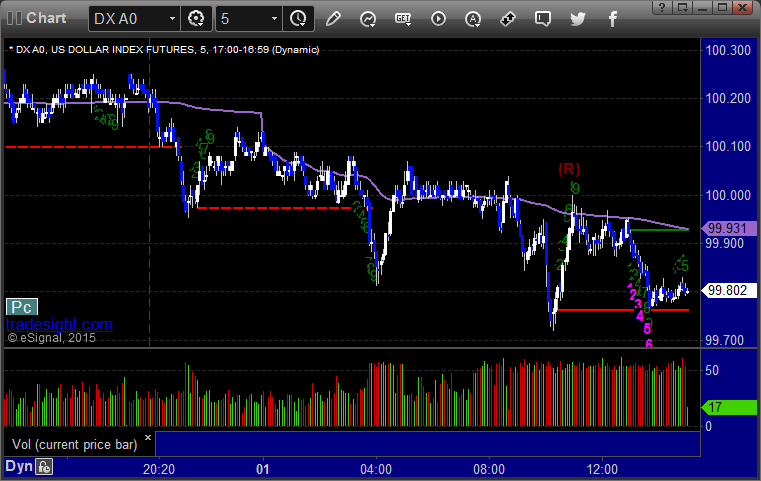
Task: Share chart via Twitter icon
Action: tap(578, 19)
